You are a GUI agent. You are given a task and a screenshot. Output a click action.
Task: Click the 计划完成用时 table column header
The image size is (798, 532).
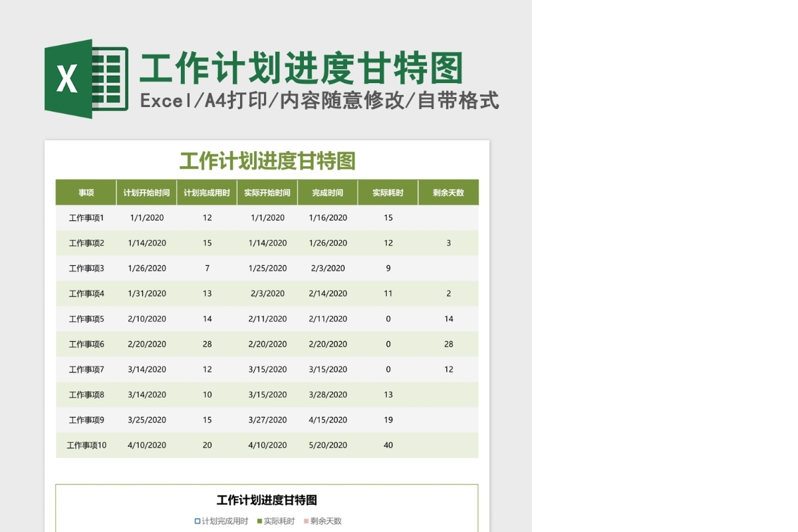point(207,193)
